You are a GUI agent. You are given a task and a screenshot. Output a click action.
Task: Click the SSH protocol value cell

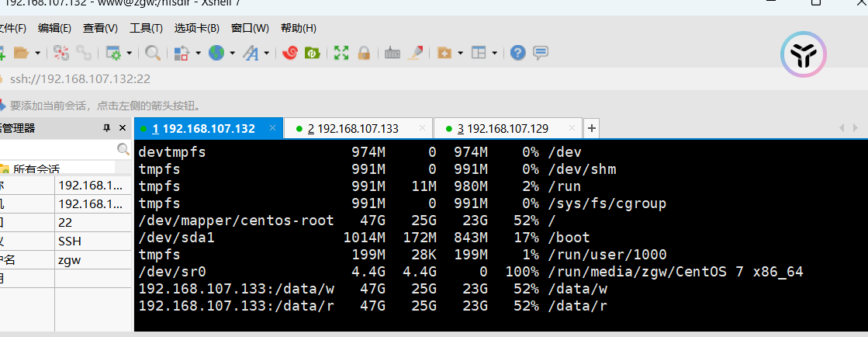[94, 241]
